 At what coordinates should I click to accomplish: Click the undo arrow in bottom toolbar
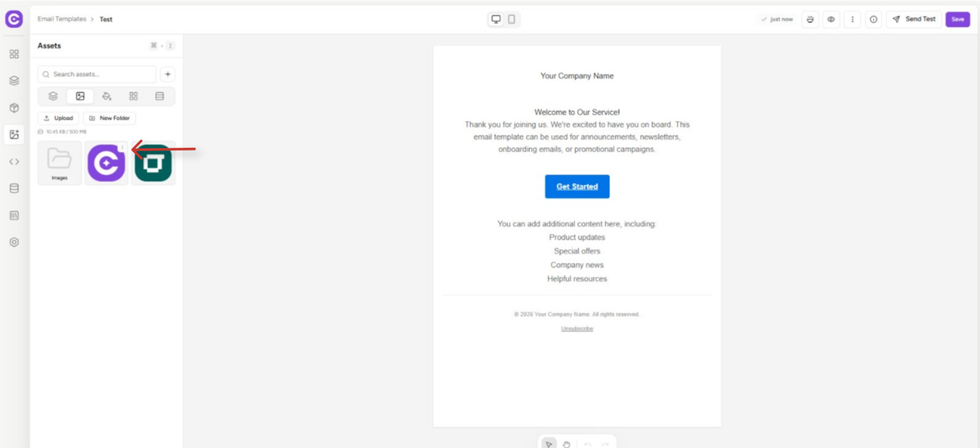[x=587, y=444]
